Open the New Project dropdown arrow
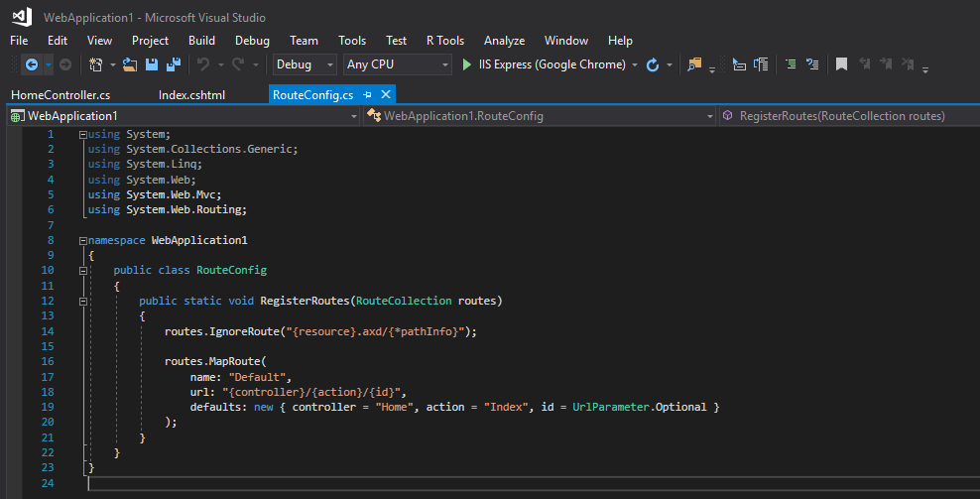 (112, 64)
